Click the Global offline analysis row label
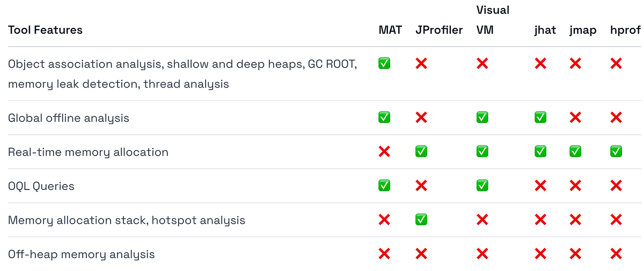Viewport: 644px width, 271px height. tap(68, 118)
